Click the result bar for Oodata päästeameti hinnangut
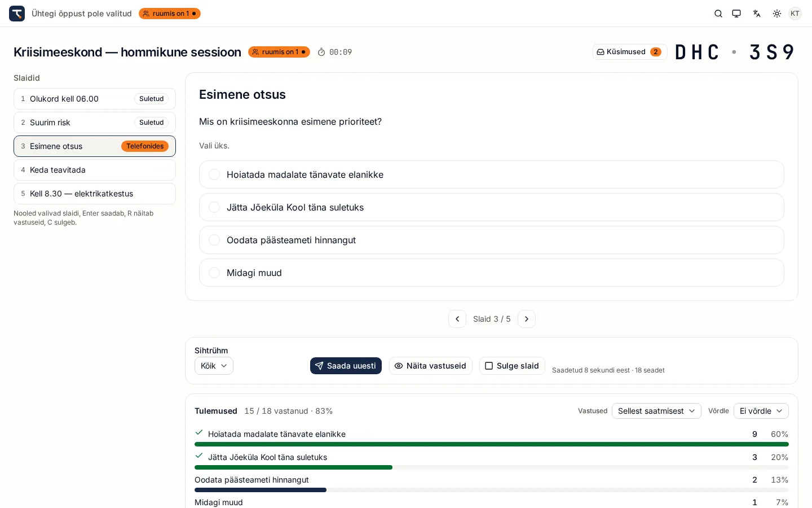This screenshot has height=508, width=812. coord(492,490)
